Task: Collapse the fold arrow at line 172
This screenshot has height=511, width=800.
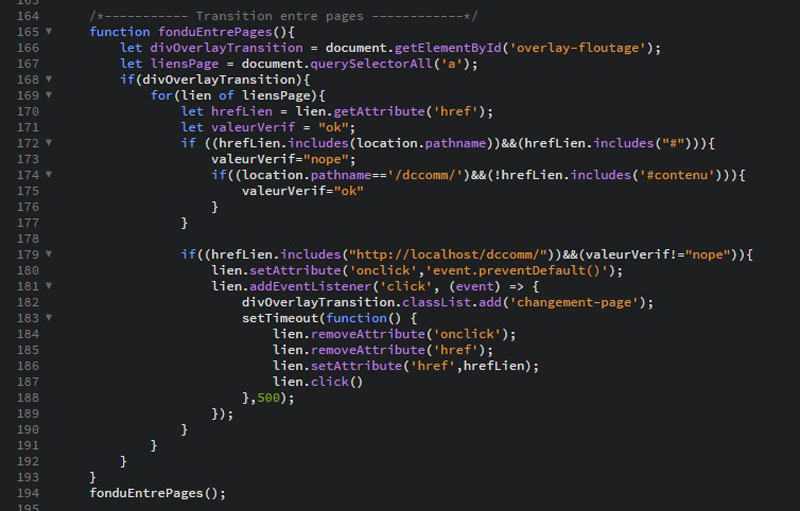Action: 49,143
